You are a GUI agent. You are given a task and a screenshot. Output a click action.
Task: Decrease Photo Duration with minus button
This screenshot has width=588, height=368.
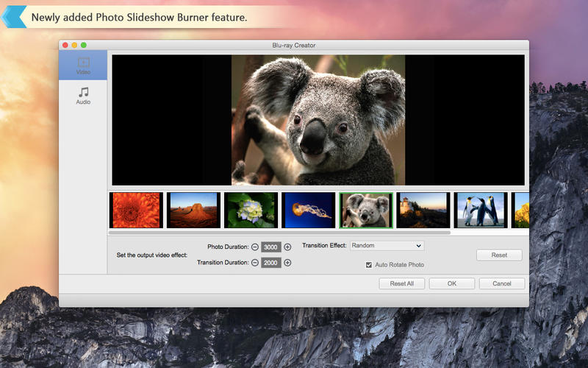click(x=255, y=247)
